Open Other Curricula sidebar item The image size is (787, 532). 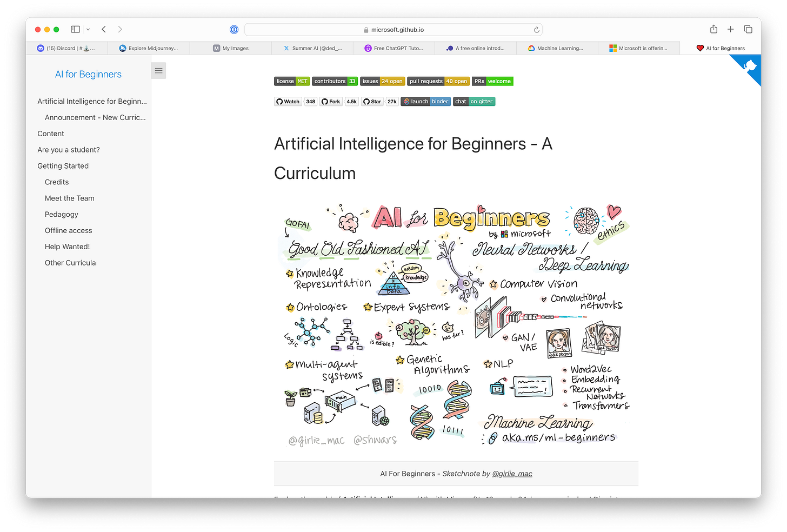point(70,263)
